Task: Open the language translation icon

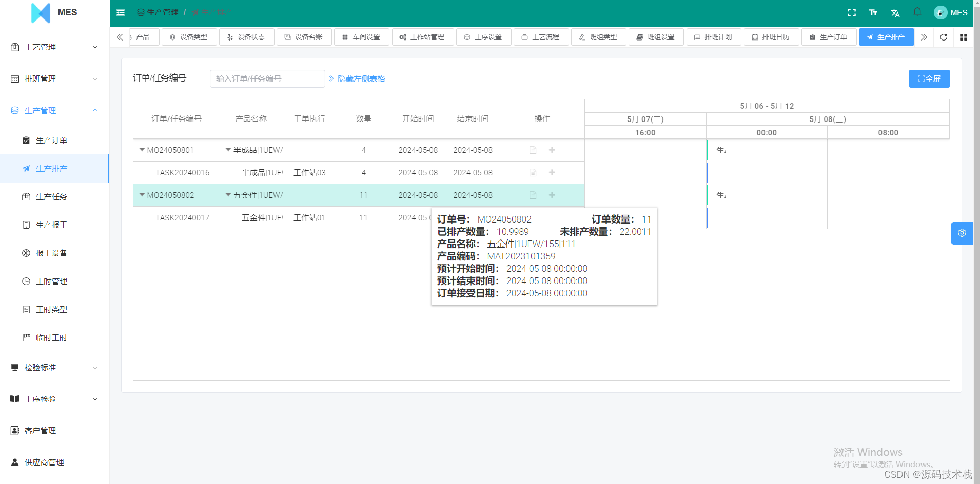Action: point(895,13)
